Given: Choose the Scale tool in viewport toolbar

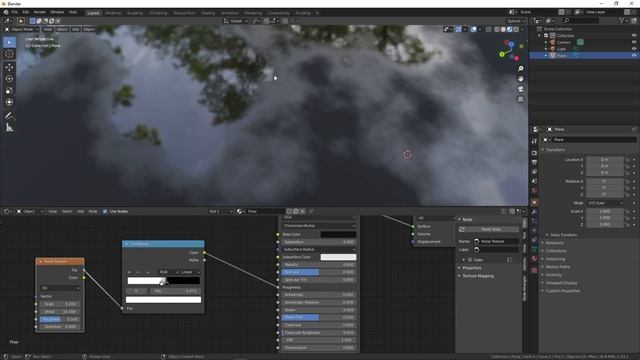Looking at the screenshot, I should [9, 91].
